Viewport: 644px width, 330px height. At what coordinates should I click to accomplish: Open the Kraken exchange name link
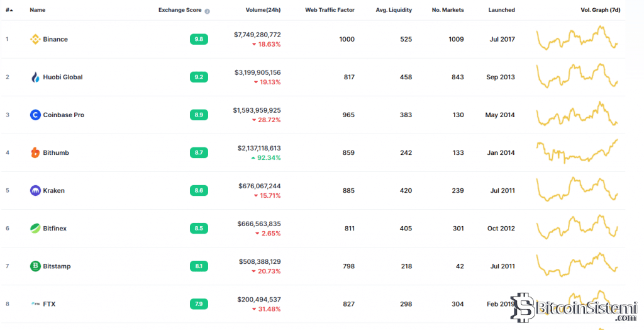click(53, 190)
